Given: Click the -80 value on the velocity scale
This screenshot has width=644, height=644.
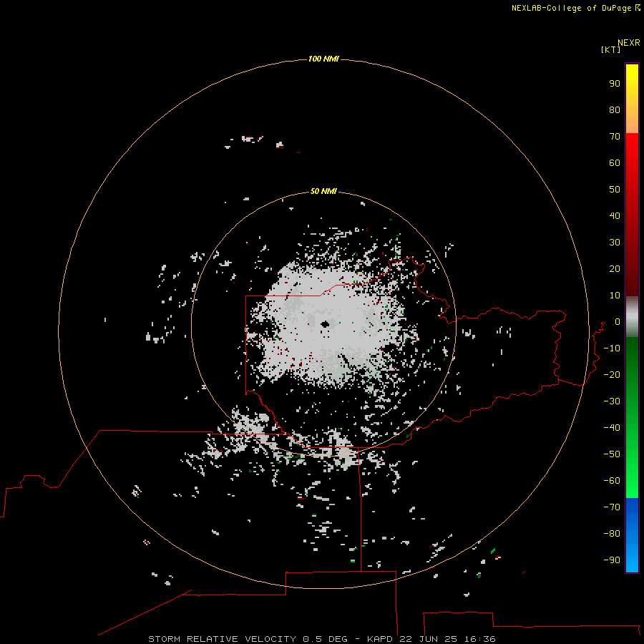Looking at the screenshot, I should [612, 534].
